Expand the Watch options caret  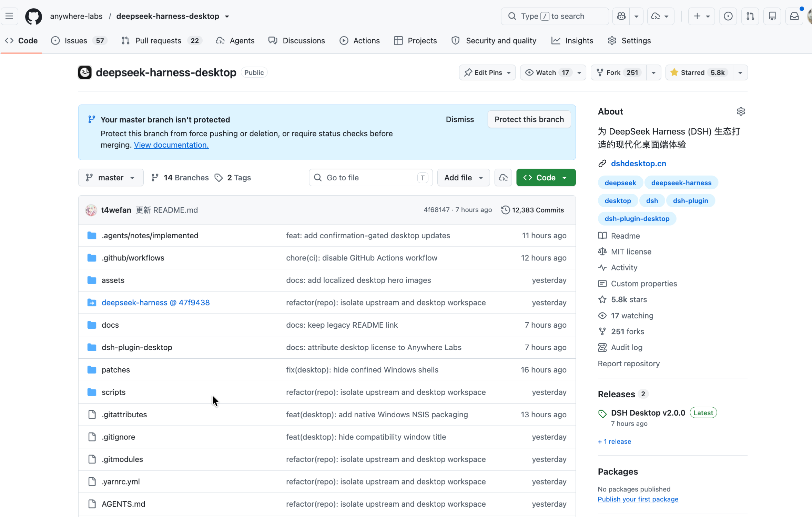tap(579, 72)
